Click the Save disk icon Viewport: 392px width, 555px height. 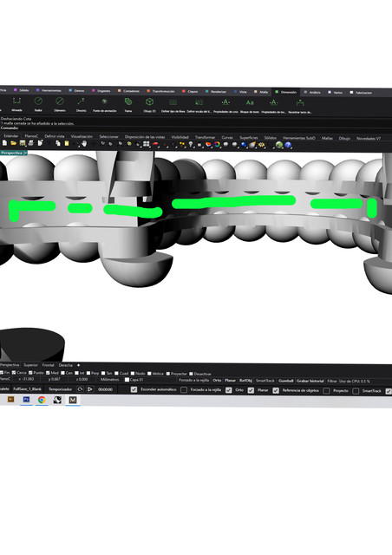tap(23, 143)
